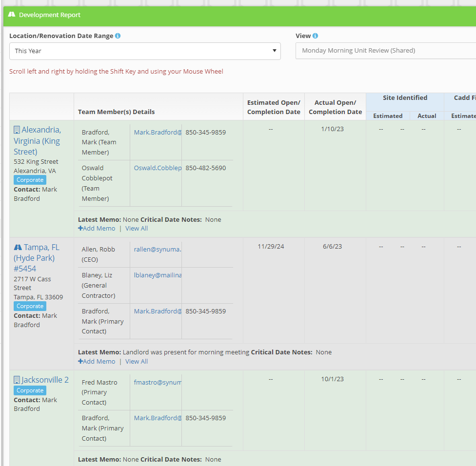Click 850-345-9859 in the Alexandria row
The width and height of the screenshot is (476, 466).
(x=206, y=132)
